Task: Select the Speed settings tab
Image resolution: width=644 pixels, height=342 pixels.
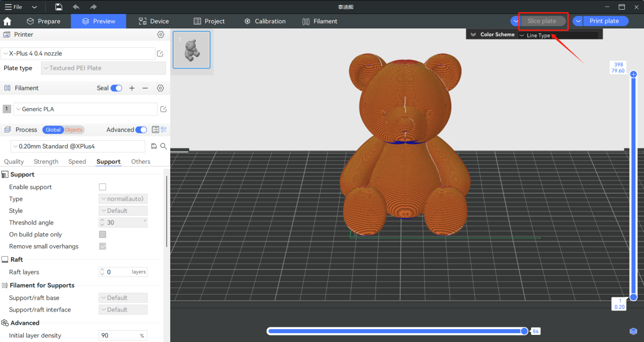Action: coord(77,162)
